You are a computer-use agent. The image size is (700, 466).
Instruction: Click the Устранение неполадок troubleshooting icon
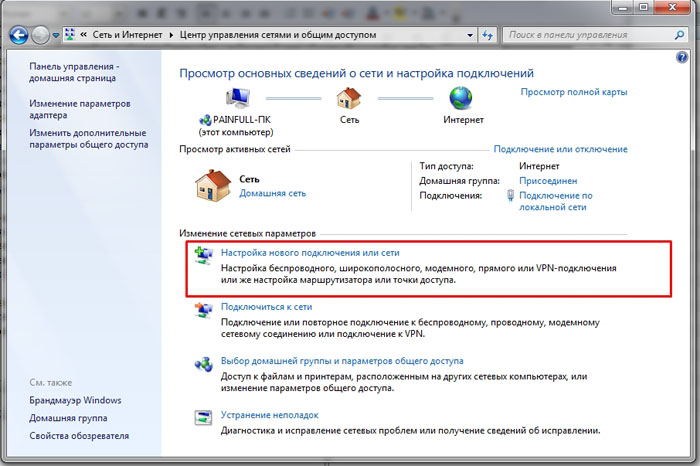(x=203, y=417)
